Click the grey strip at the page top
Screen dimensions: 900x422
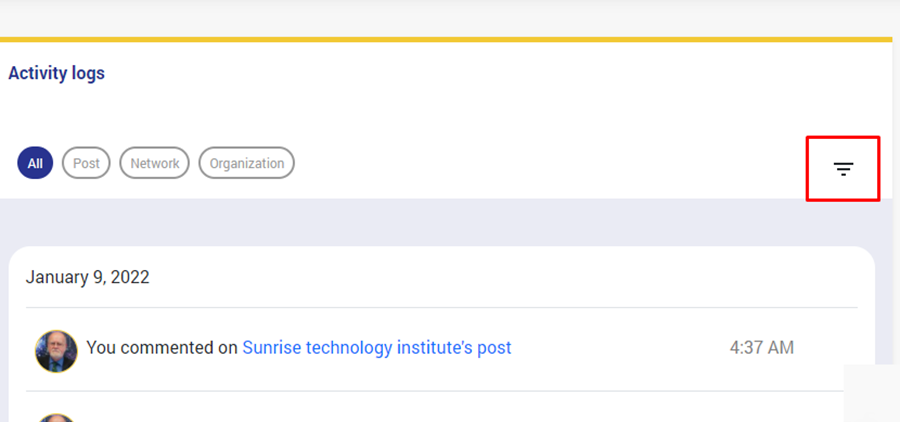pos(450,15)
